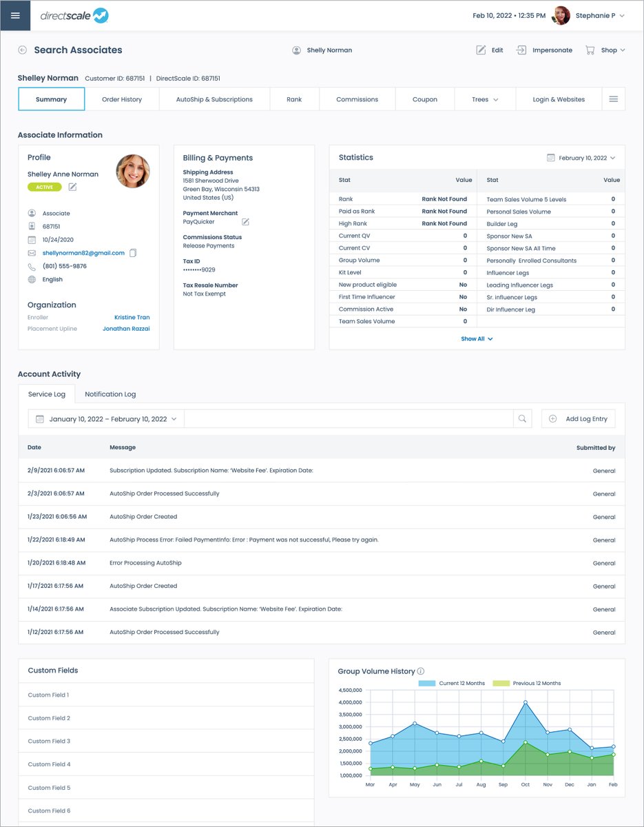This screenshot has width=644, height=827.
Task: Click the ACTIVE status badge
Action: click(x=45, y=187)
